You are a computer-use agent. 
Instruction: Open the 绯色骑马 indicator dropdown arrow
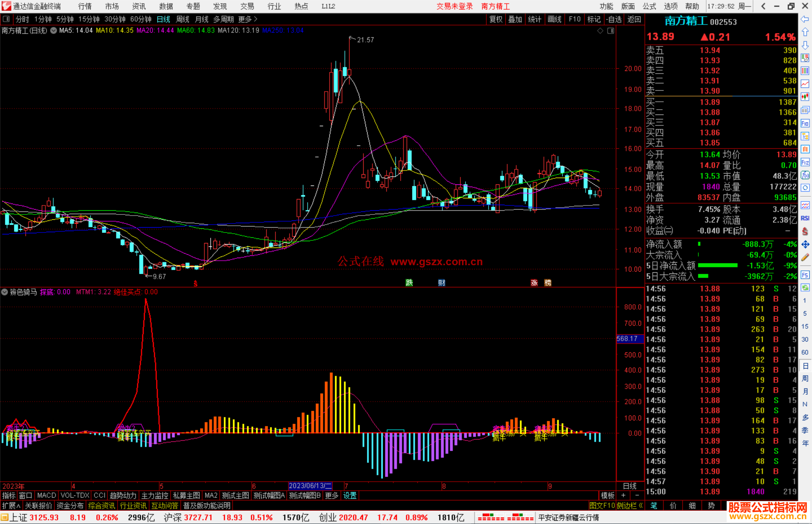[x=5, y=292]
